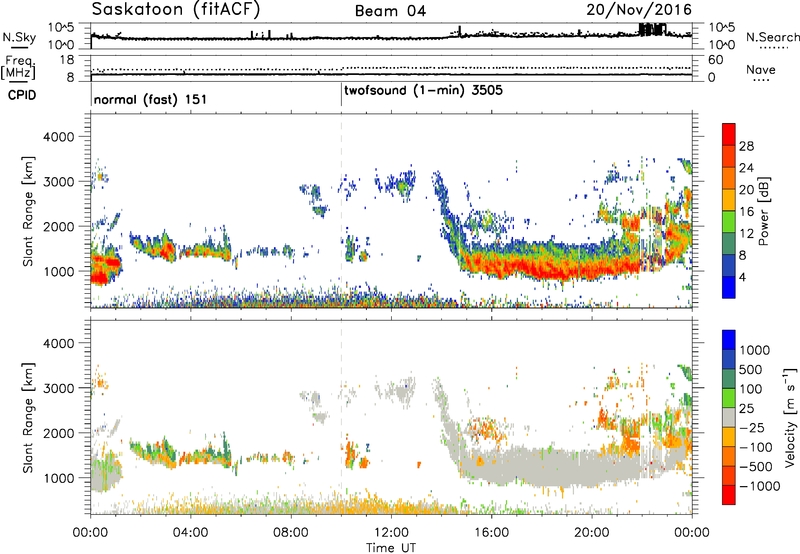Click the "N.Search" legend label
The image size is (800, 554).
(772, 37)
